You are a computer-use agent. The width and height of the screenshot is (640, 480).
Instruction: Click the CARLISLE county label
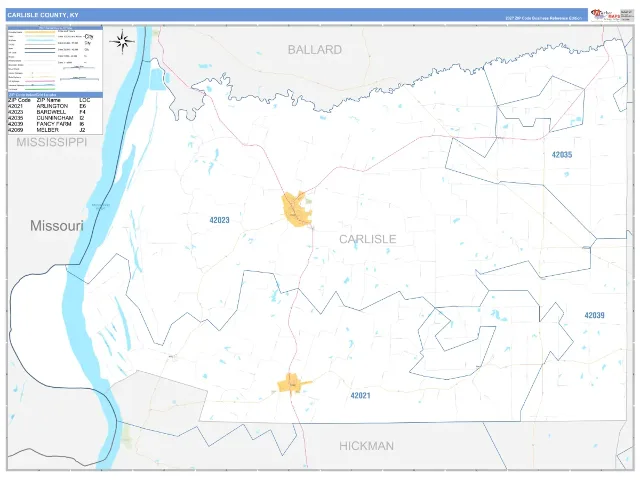coord(367,239)
